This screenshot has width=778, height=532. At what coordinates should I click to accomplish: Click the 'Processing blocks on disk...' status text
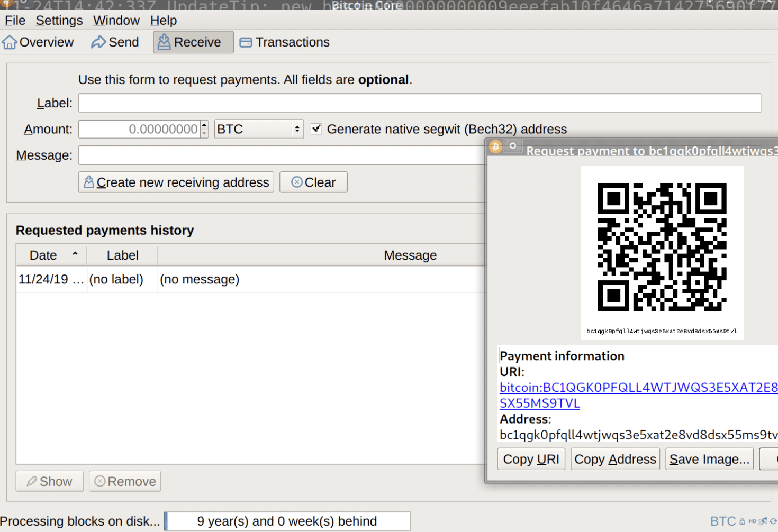80,521
